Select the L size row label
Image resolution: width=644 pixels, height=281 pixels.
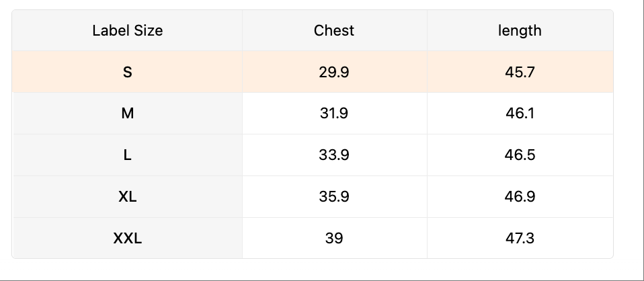[x=128, y=155]
